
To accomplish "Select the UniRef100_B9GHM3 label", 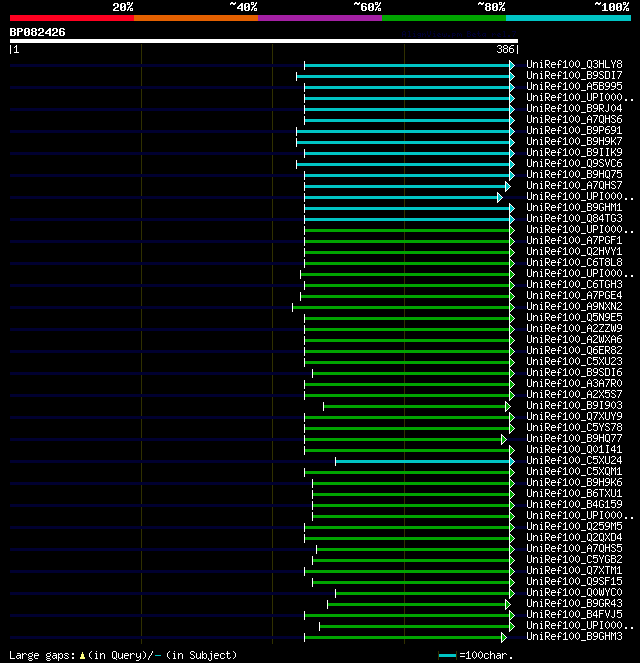I will [574, 636].
